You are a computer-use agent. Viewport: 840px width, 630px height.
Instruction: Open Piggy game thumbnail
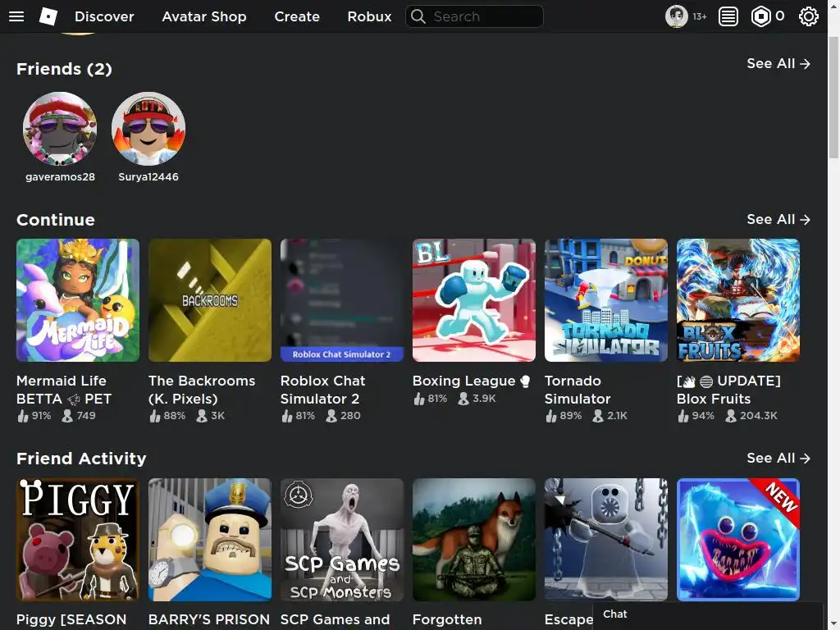(x=78, y=540)
